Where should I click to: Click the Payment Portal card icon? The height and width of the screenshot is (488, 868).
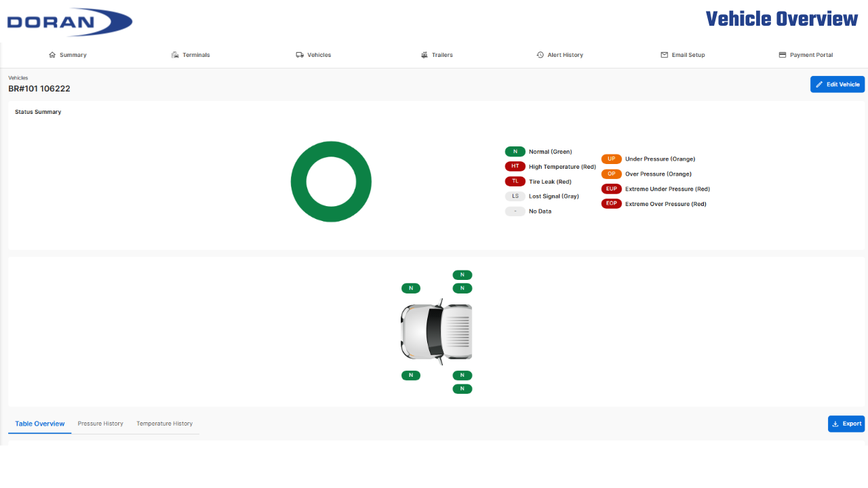click(783, 55)
